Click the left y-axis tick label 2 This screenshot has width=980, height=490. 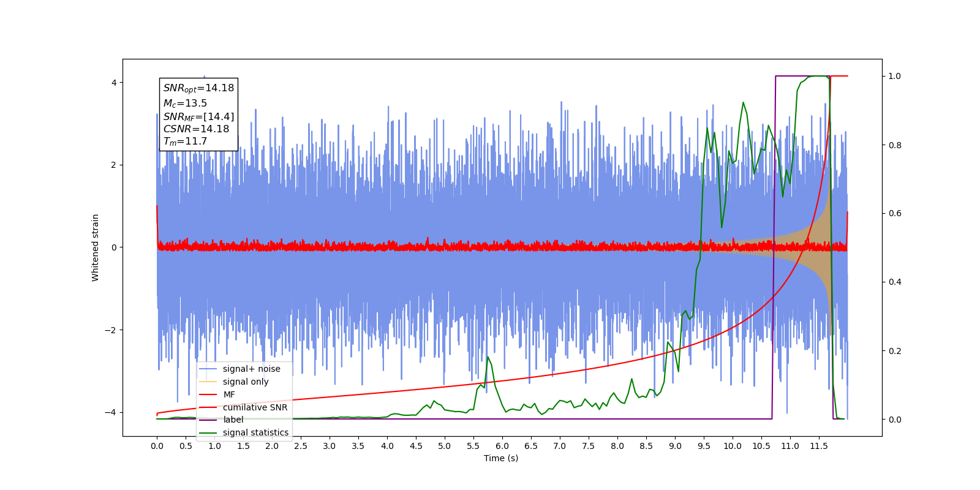[x=114, y=165]
